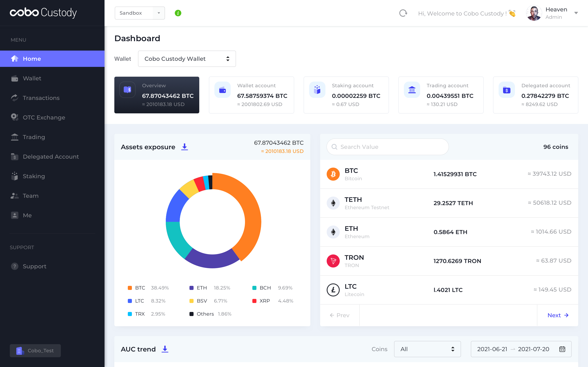Go to Transactions in the sidebar
This screenshot has width=588, height=367.
coord(41,98)
